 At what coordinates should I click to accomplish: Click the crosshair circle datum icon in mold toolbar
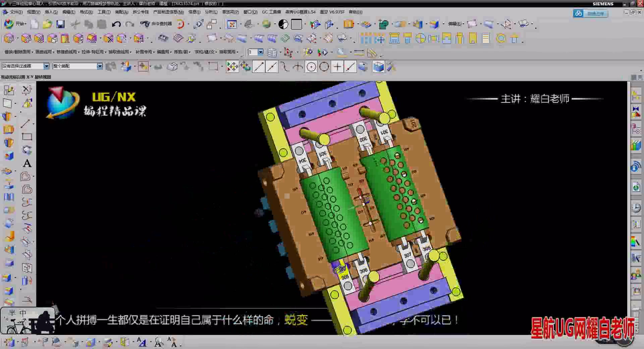coord(420,38)
